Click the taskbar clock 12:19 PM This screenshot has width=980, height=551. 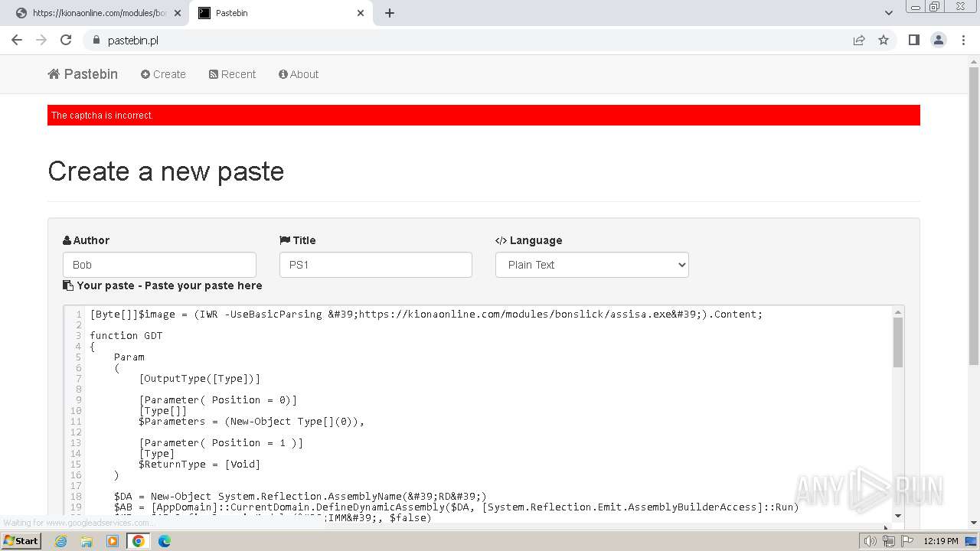click(941, 541)
